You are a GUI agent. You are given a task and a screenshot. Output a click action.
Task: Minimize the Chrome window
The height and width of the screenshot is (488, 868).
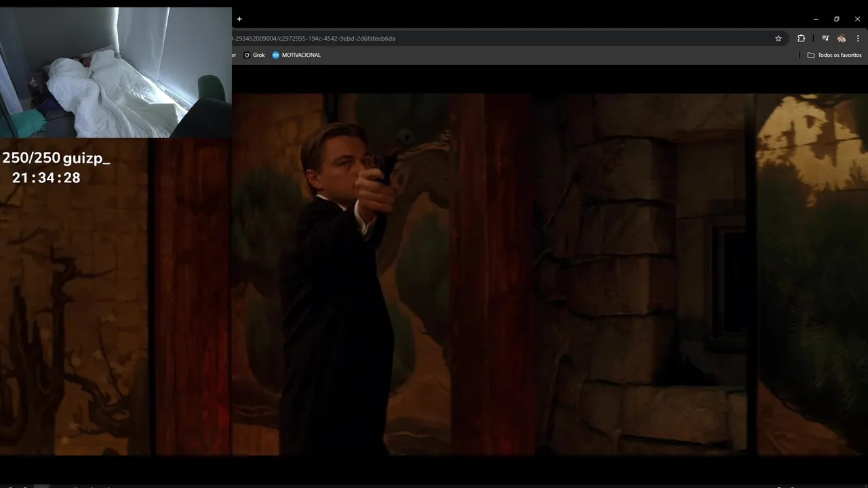pyautogui.click(x=816, y=19)
